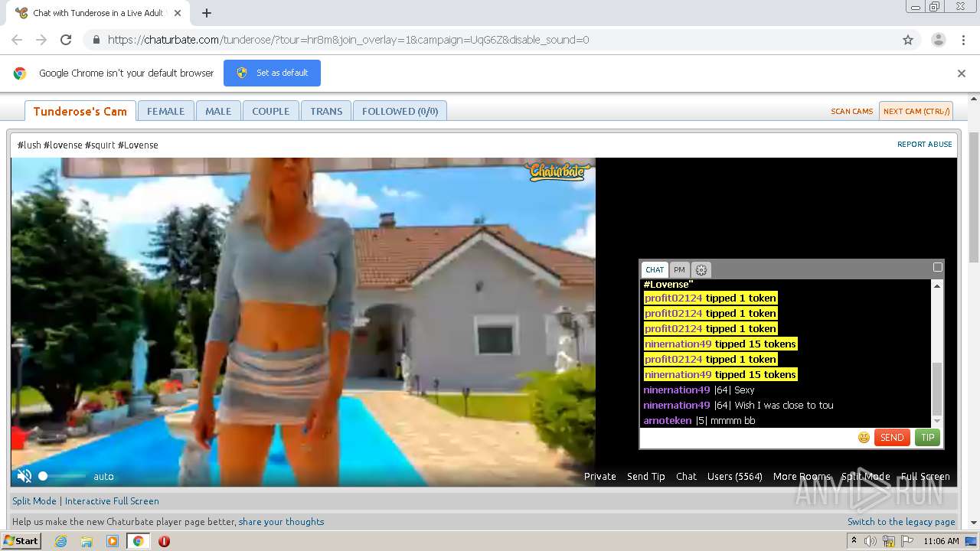The image size is (980, 551).
Task: Click the address bar URL
Action: [348, 40]
